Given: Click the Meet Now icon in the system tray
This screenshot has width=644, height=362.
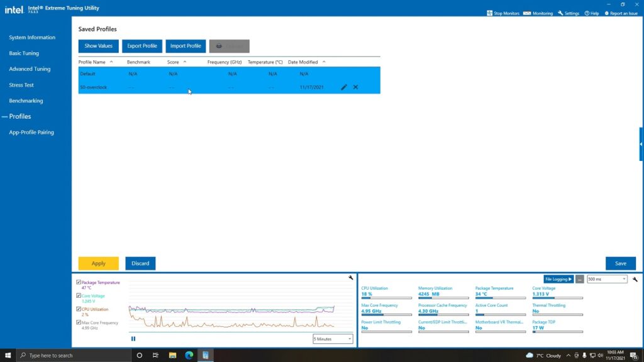Looking at the screenshot, I should tap(577, 356).
